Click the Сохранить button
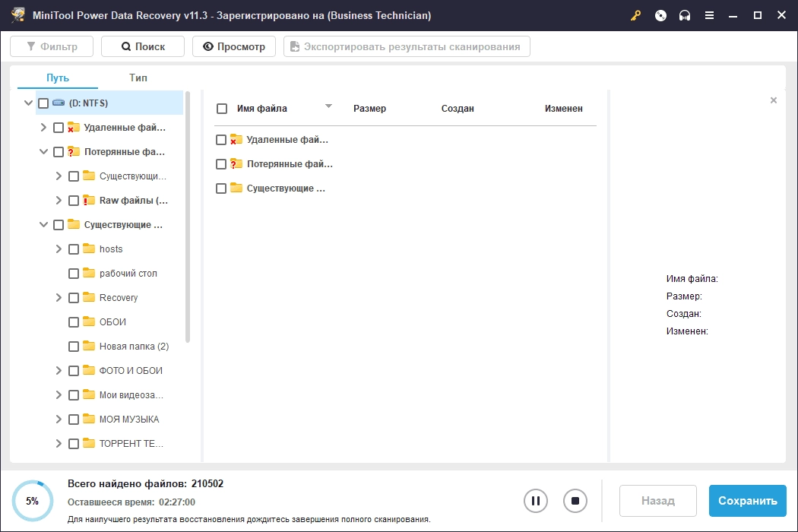The height and width of the screenshot is (532, 798). click(x=748, y=501)
